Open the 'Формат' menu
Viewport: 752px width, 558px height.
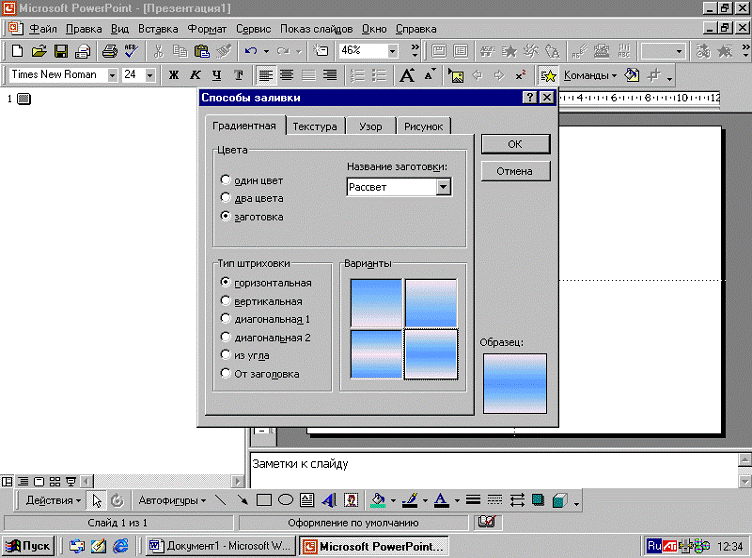[206, 29]
